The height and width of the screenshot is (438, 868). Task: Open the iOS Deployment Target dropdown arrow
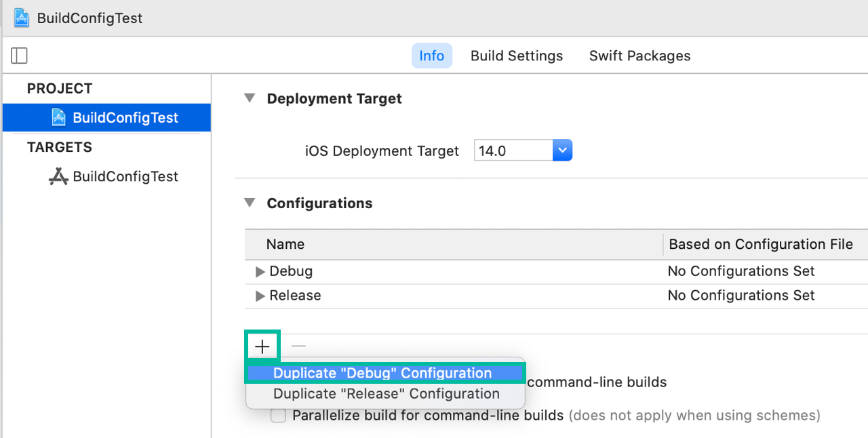pos(562,151)
